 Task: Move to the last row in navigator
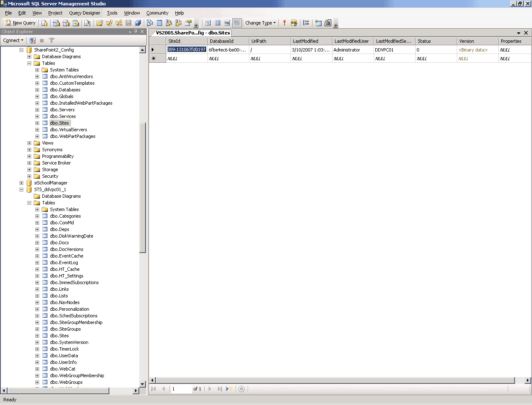[x=219, y=389]
